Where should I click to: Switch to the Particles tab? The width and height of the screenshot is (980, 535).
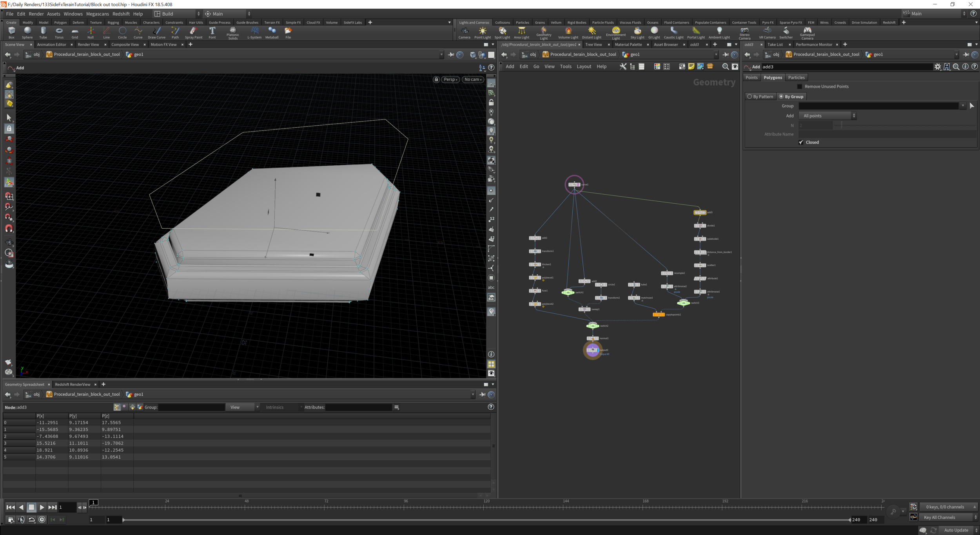click(796, 78)
